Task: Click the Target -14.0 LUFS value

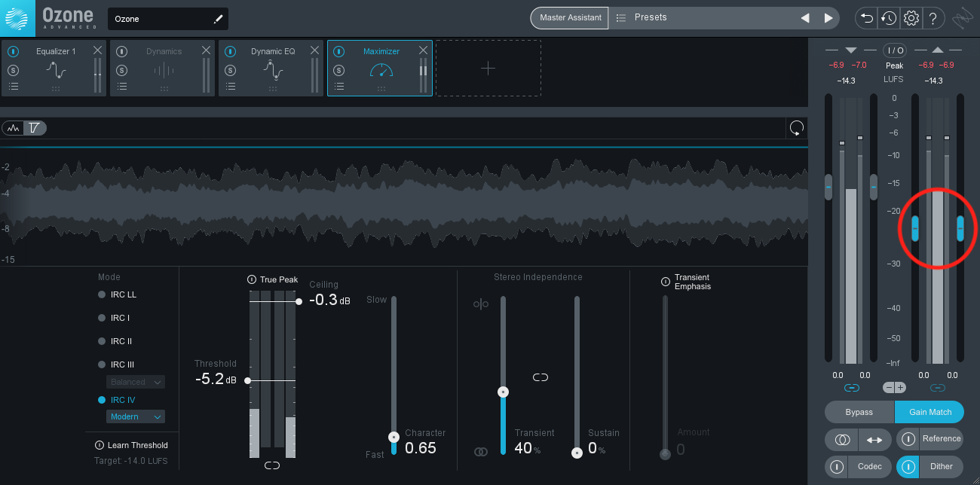Action: [x=131, y=461]
